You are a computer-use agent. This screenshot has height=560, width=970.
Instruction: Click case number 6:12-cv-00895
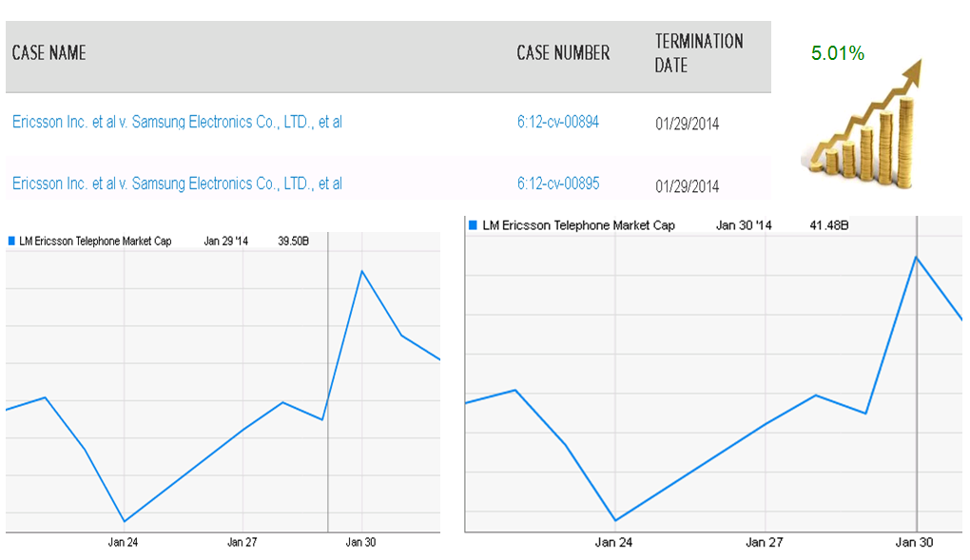[558, 183]
